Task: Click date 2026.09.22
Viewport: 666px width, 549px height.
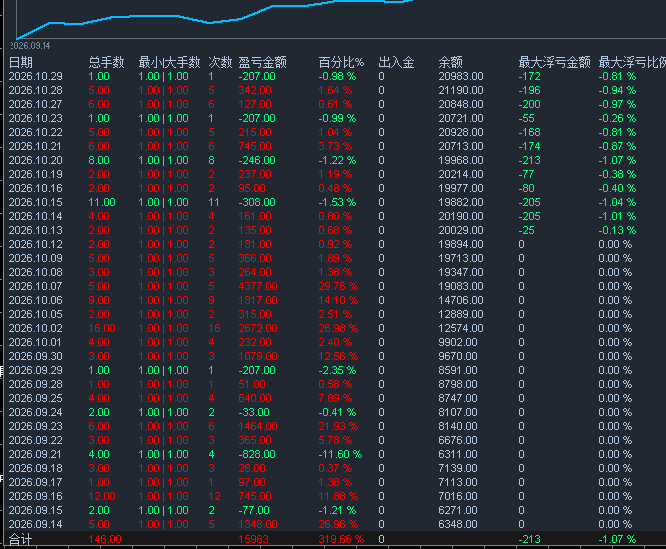Action: (35, 441)
